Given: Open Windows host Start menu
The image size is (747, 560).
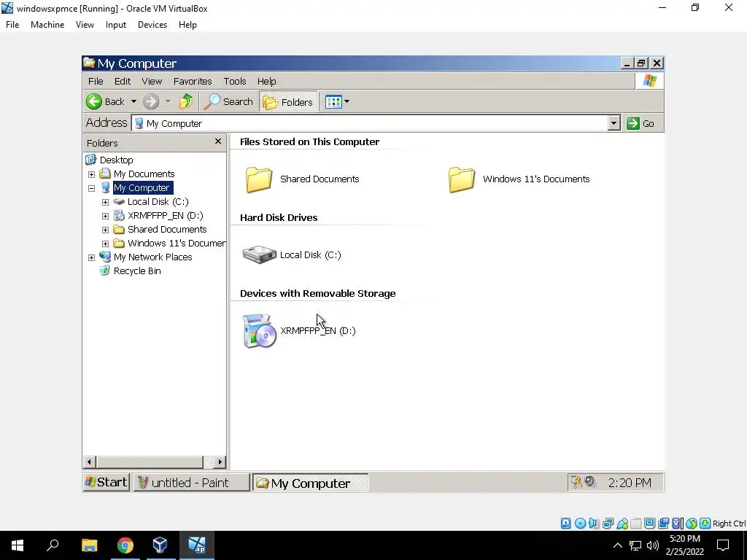Looking at the screenshot, I should pos(18,545).
